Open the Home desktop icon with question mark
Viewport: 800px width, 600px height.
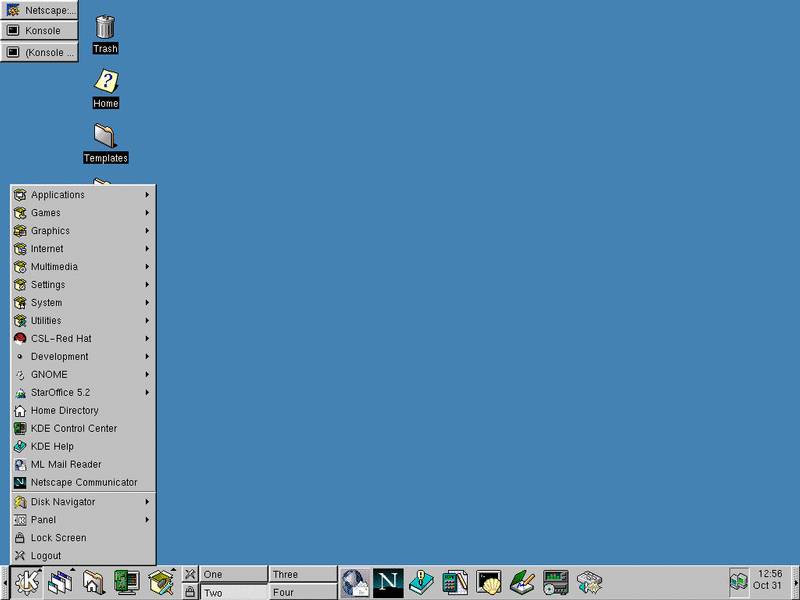click(x=106, y=89)
